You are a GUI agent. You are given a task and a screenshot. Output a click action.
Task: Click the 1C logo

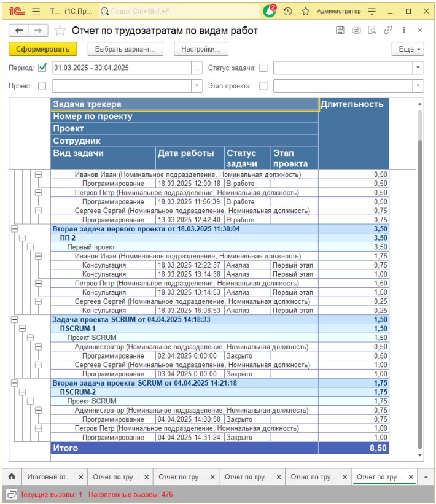(17, 11)
